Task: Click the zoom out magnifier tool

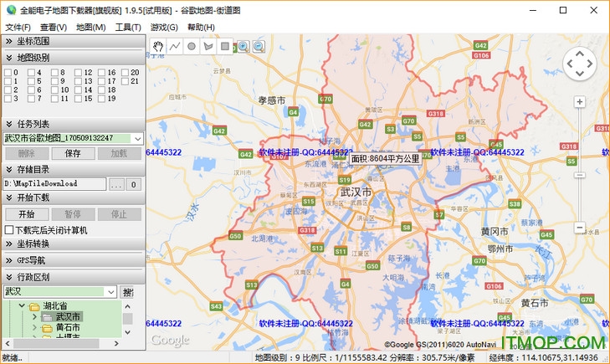Action: [x=259, y=47]
